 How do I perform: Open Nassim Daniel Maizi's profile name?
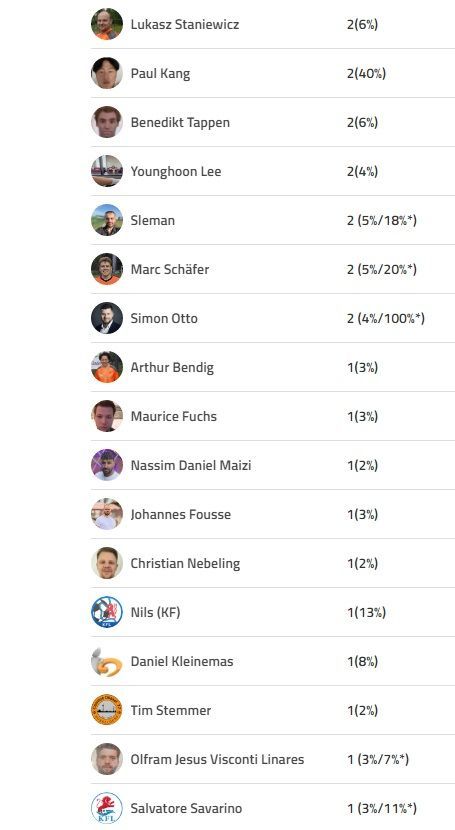(x=191, y=465)
